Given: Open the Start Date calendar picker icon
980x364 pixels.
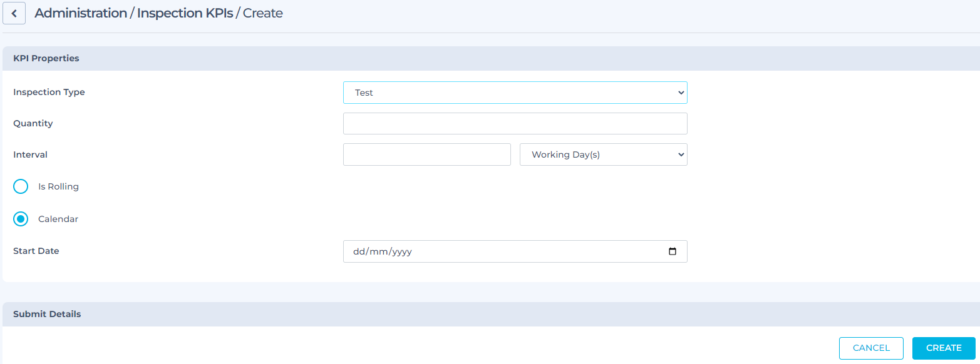Looking at the screenshot, I should pos(673,251).
